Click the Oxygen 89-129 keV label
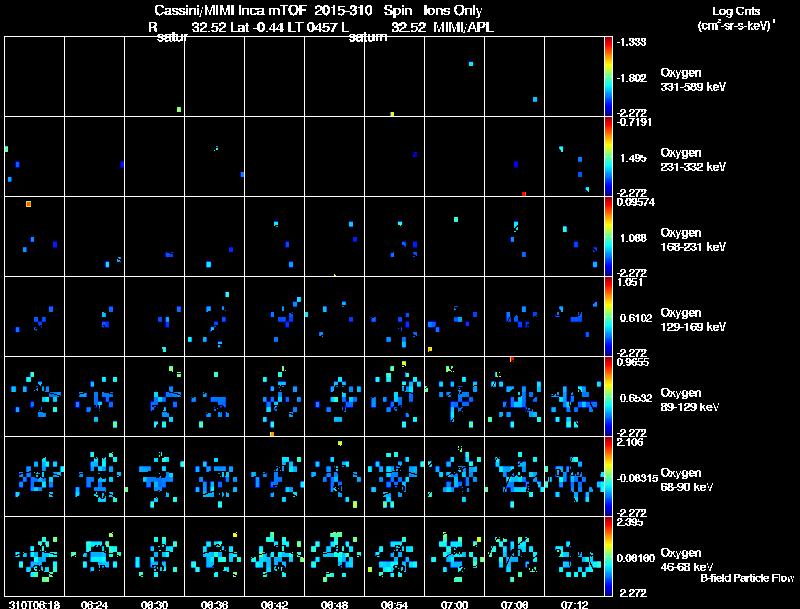 point(690,400)
